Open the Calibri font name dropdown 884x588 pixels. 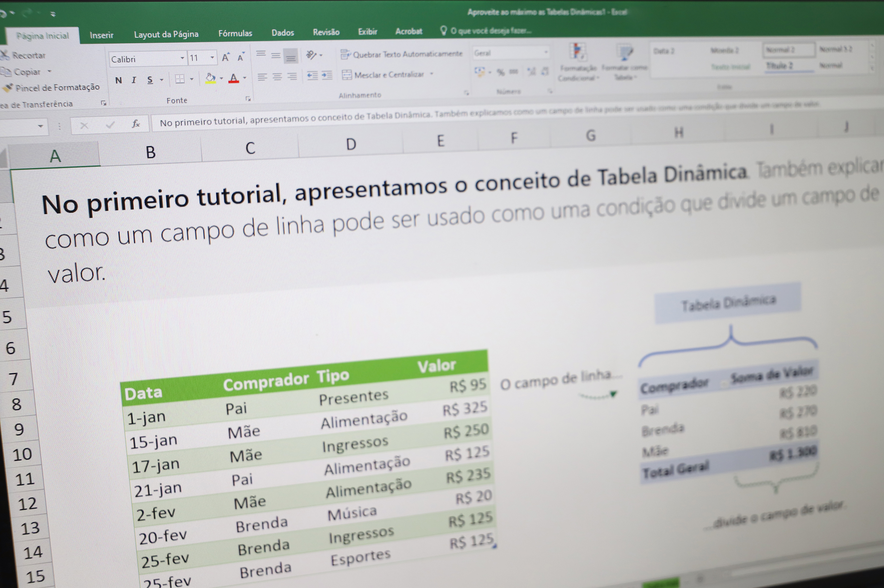[x=182, y=58]
